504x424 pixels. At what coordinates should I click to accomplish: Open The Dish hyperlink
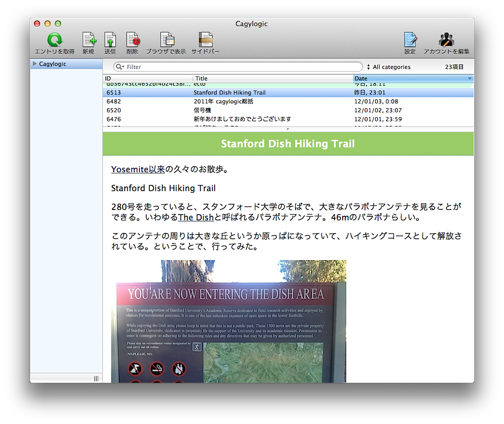pyautogui.click(x=196, y=217)
